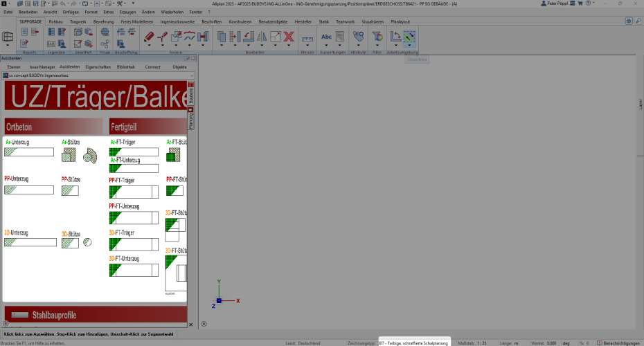Click the red X delete tool in Bearbeiten

pos(289,36)
